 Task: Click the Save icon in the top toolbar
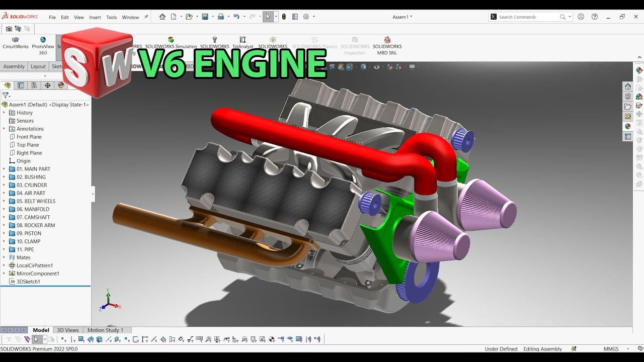point(205,17)
